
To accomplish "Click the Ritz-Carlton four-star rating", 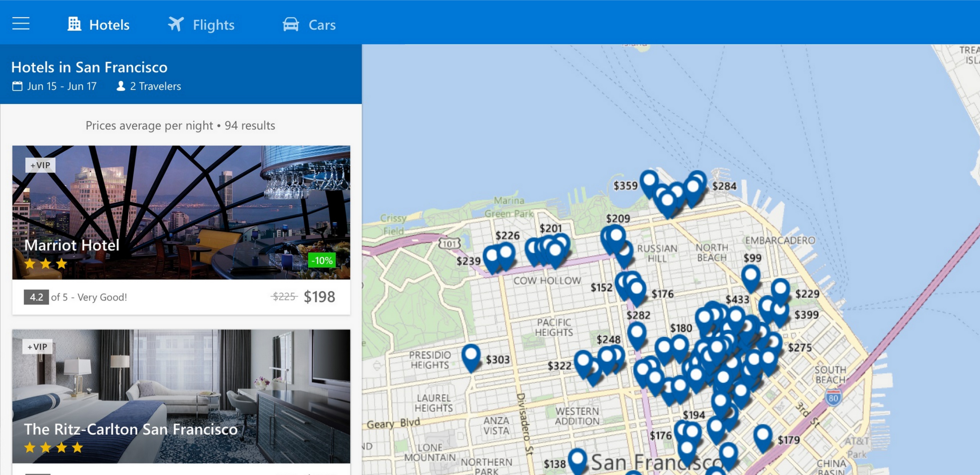I will (x=54, y=447).
